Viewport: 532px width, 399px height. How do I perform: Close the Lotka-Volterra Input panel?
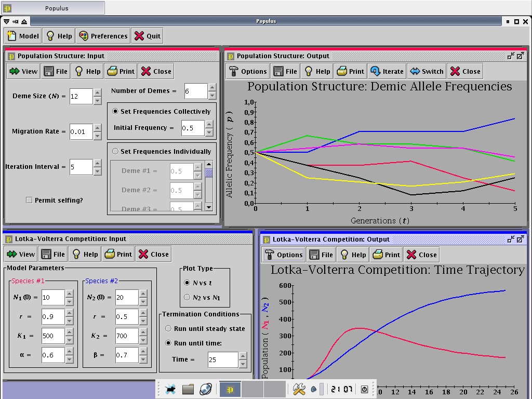pyautogui.click(x=153, y=254)
